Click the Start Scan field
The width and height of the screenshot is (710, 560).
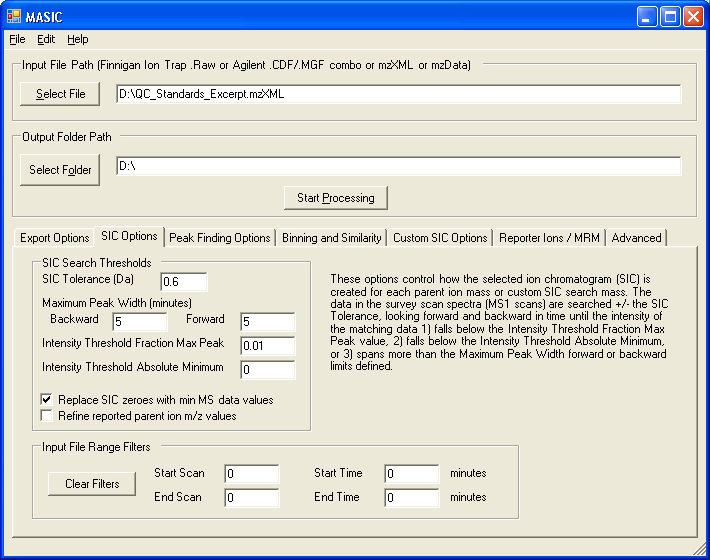click(252, 474)
